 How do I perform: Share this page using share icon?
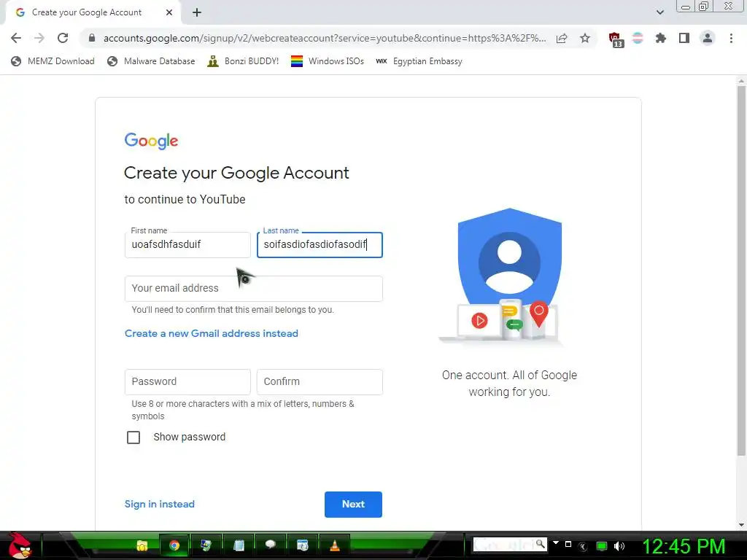tap(562, 38)
